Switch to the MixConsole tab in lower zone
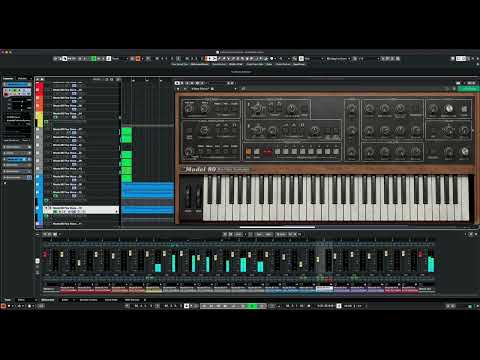The height and width of the screenshot is (360, 480). pos(48,300)
